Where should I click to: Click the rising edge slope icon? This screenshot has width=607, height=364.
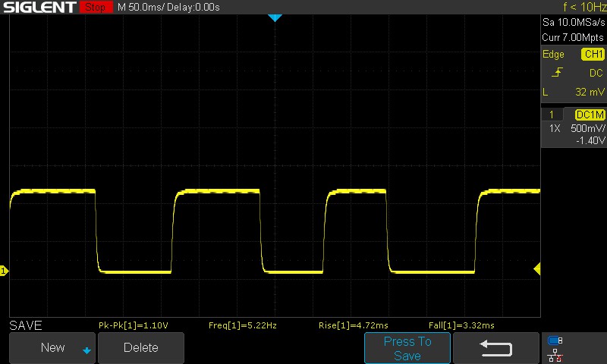click(x=557, y=72)
